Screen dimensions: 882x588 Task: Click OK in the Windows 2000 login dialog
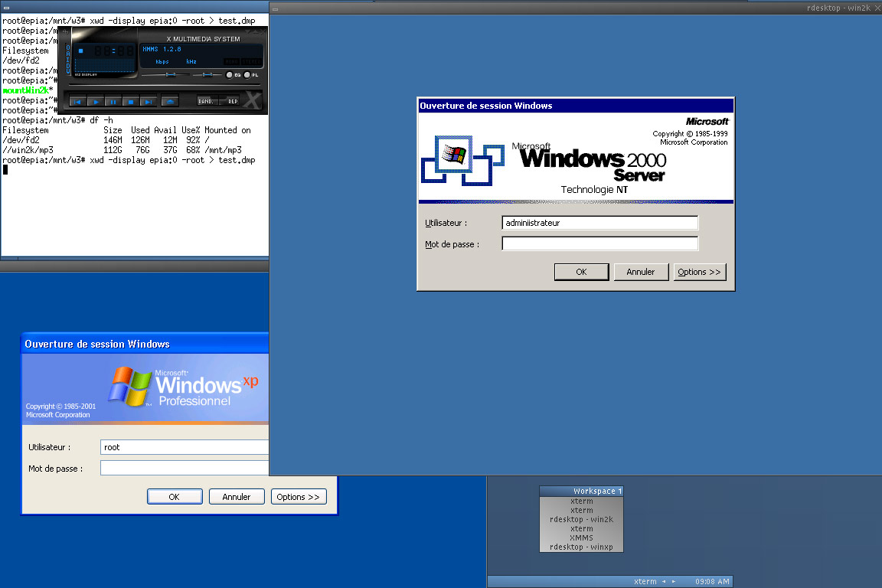click(x=581, y=272)
